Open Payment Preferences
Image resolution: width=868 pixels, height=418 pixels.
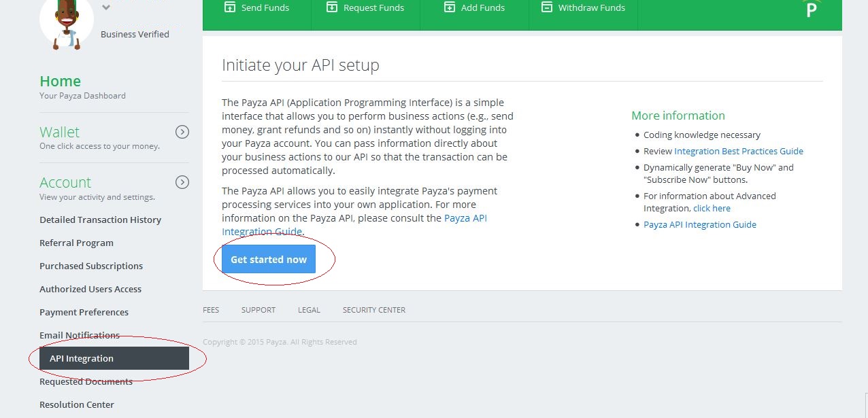[84, 312]
